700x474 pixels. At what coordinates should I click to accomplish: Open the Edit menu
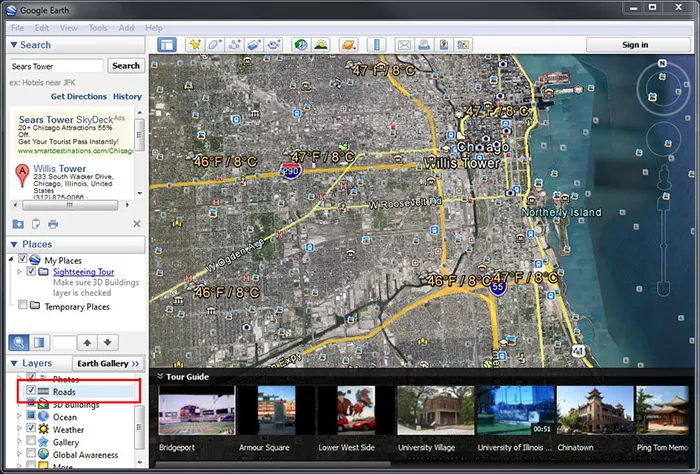pyautogui.click(x=42, y=28)
